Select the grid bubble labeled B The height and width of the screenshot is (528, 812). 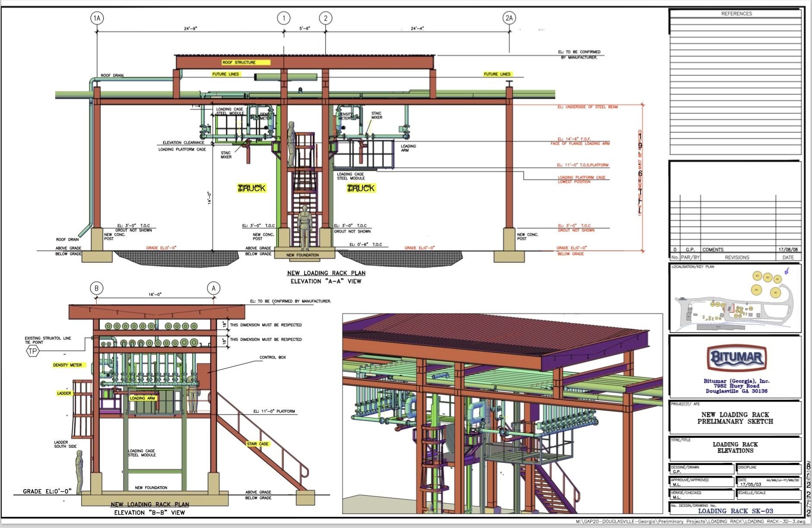pos(97,288)
